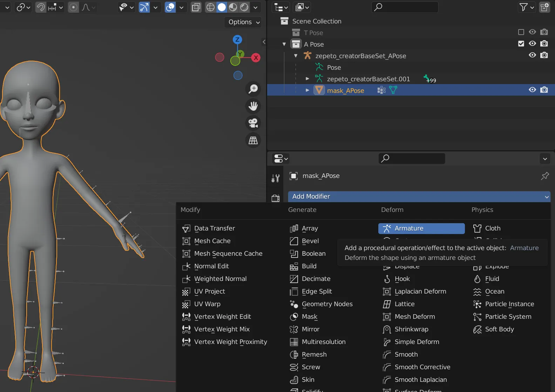Collapse the zepeto_creatorBaseSet_APose tree item
This screenshot has height=392, width=555.
click(x=296, y=56)
